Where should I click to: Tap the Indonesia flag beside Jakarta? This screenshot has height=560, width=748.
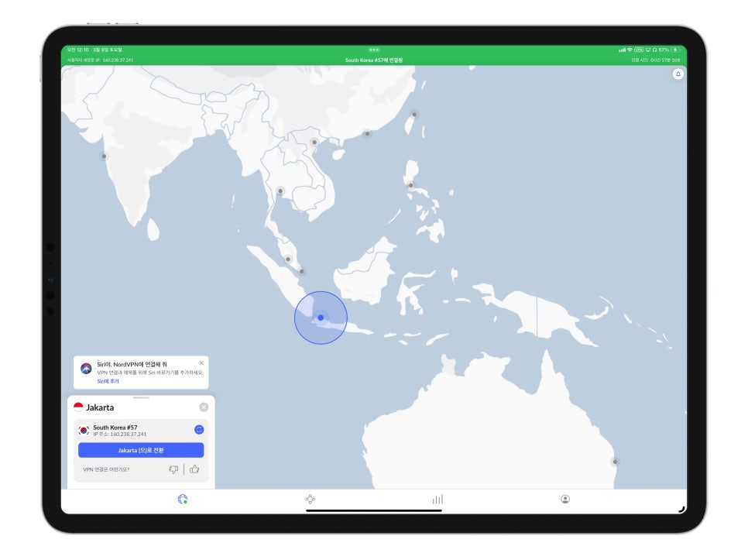78,407
